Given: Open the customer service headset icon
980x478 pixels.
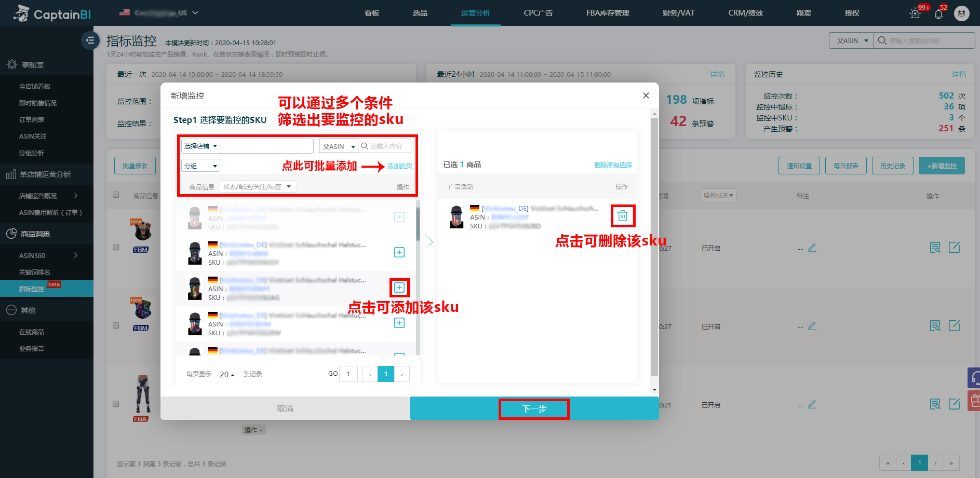Looking at the screenshot, I should (x=974, y=378).
